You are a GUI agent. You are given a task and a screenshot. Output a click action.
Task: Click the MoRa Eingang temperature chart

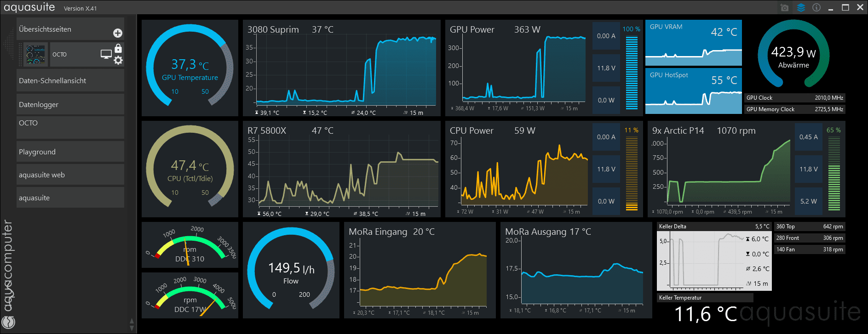click(x=420, y=270)
